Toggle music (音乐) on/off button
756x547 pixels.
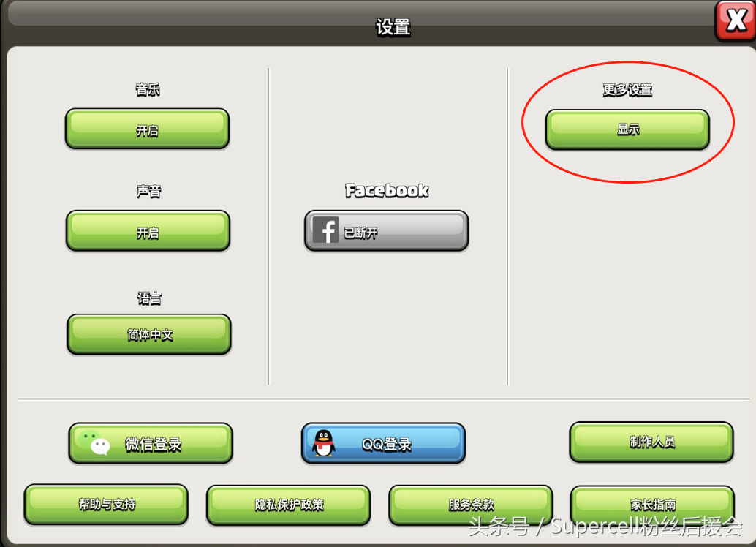click(147, 129)
